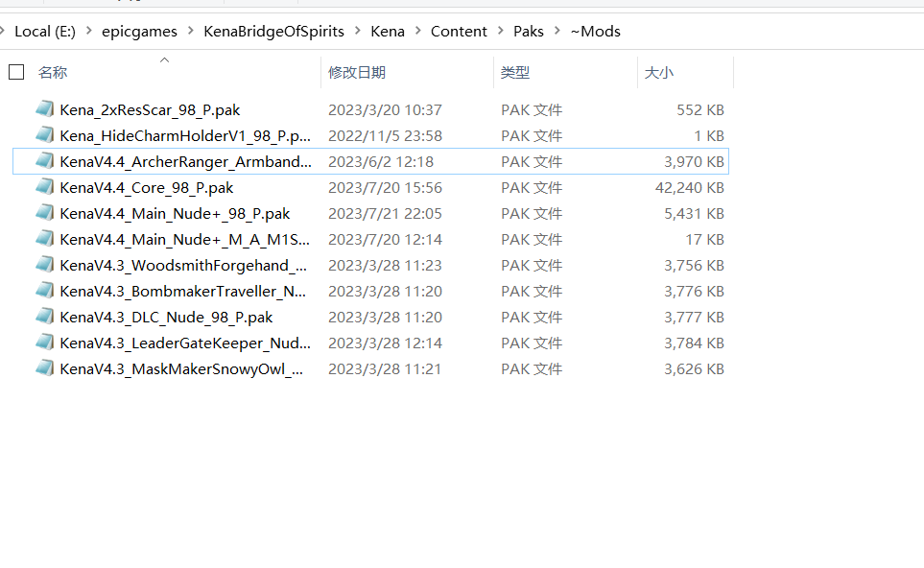Sort by 大小 column header

coord(659,73)
